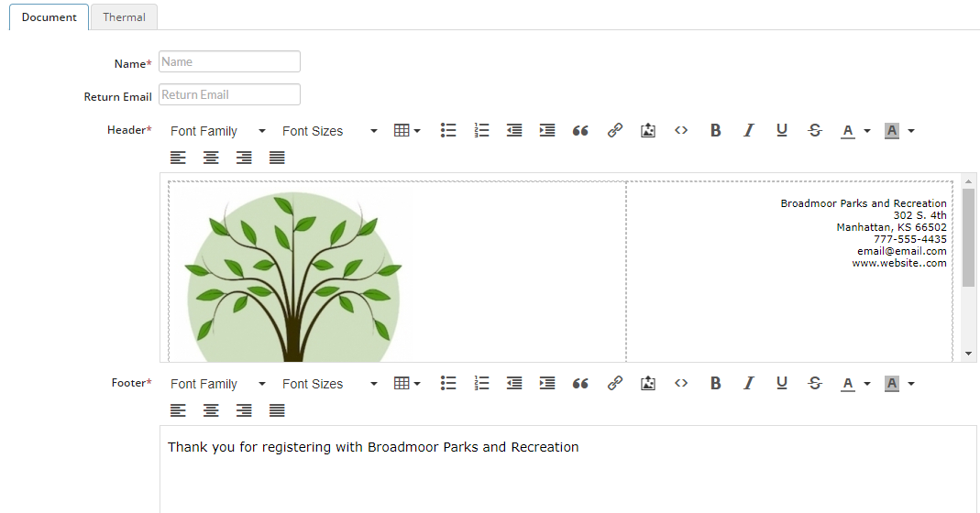980x513 pixels.
Task: Align center in Footer toolbar
Action: 211,410
